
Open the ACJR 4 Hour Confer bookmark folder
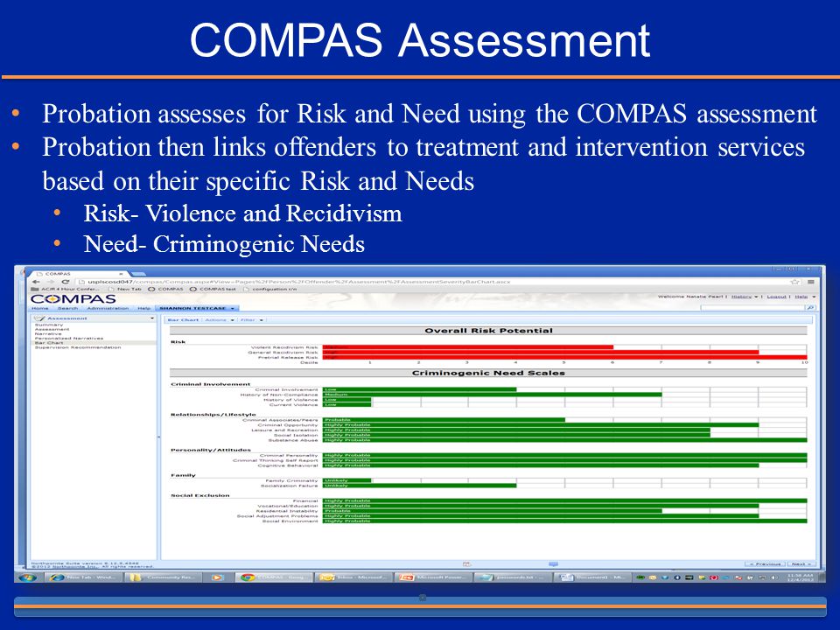[x=66, y=290]
